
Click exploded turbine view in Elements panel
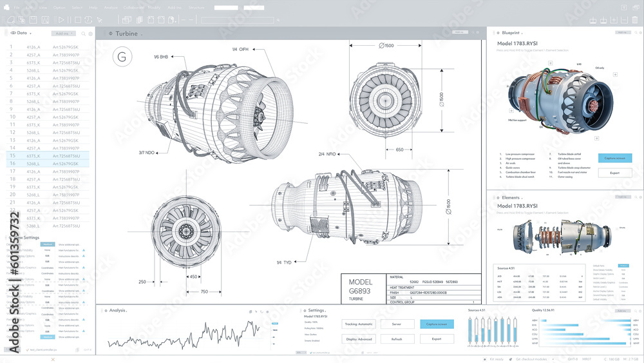coord(562,237)
